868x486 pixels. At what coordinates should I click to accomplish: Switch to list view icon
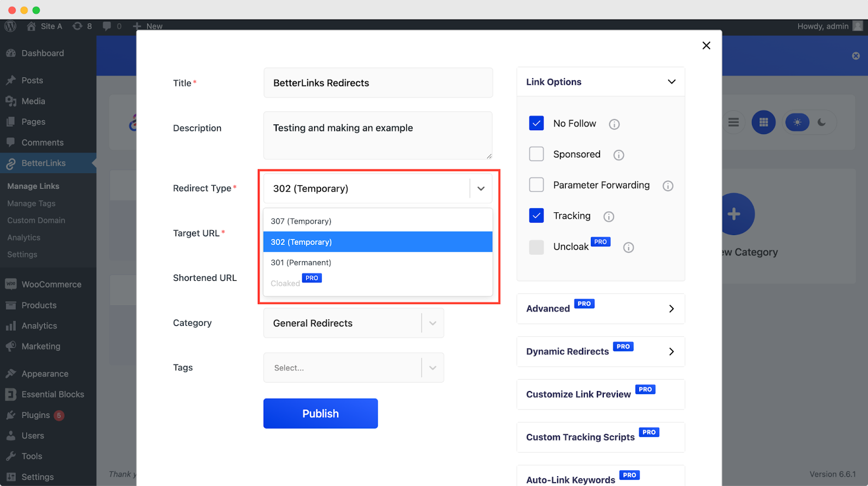point(733,122)
